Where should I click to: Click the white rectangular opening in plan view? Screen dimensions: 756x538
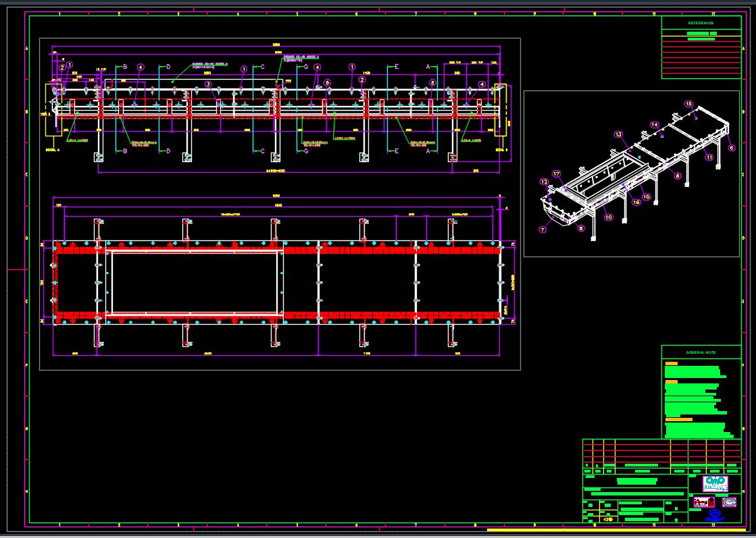click(194, 282)
